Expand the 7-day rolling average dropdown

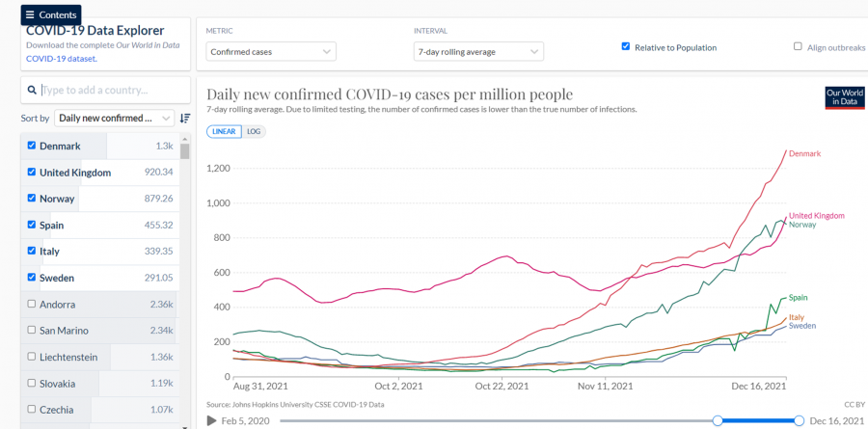(x=477, y=51)
